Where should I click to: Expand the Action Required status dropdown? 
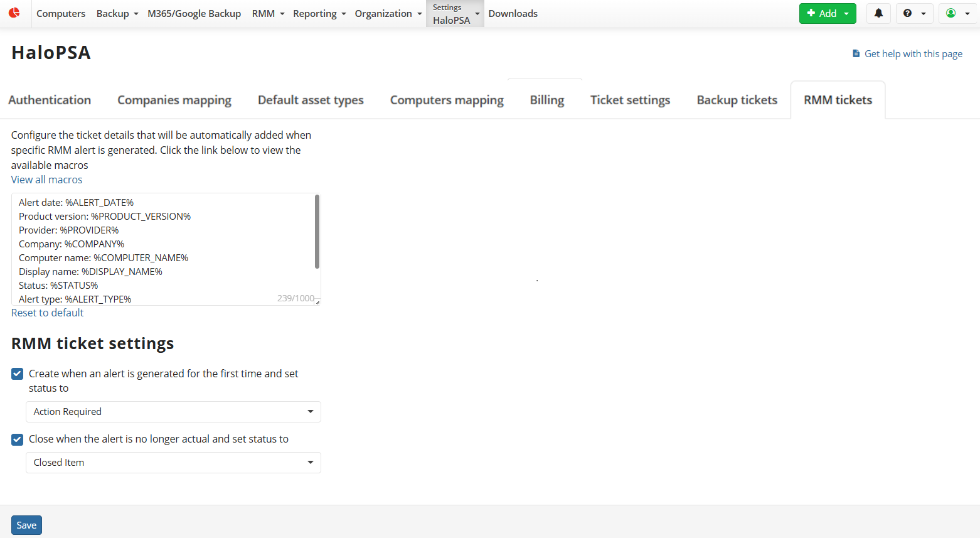(173, 412)
